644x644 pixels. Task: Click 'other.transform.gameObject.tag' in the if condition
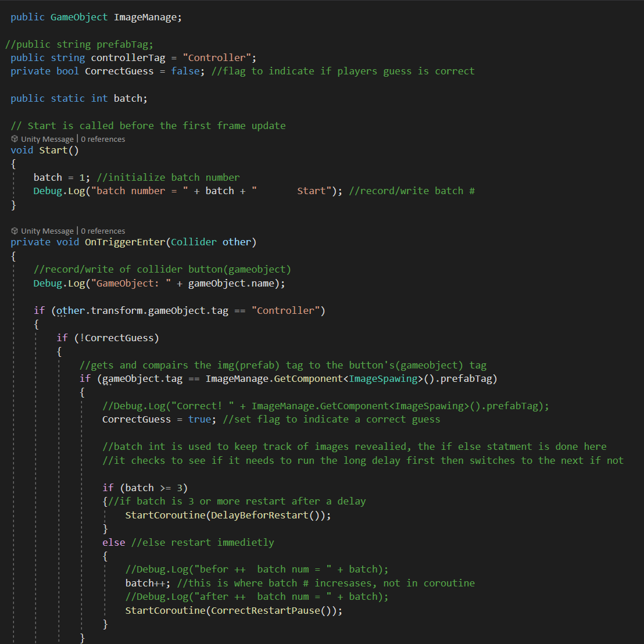142,310
